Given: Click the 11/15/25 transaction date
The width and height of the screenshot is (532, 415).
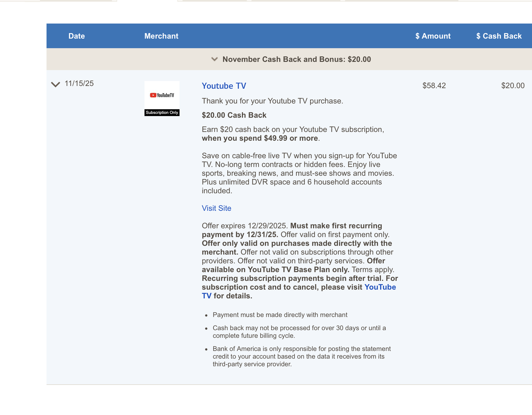Looking at the screenshot, I should pos(79,83).
